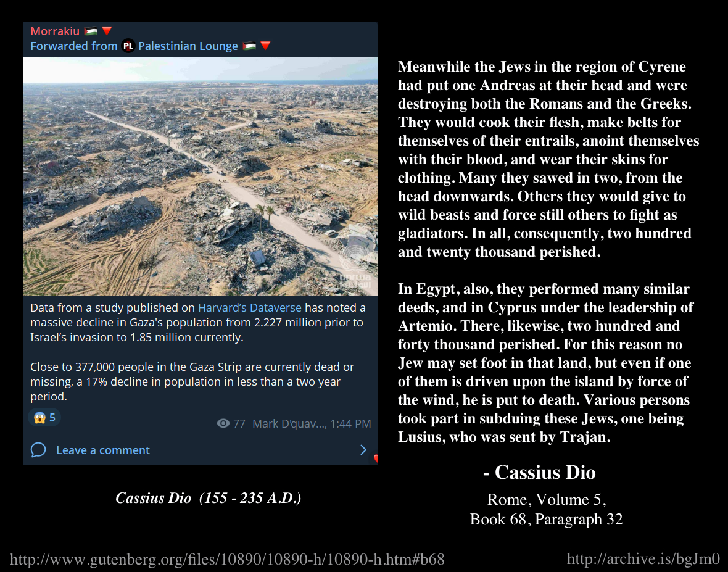This screenshot has height=572, width=728.
Task: Click the eye views counter icon
Action: (223, 423)
